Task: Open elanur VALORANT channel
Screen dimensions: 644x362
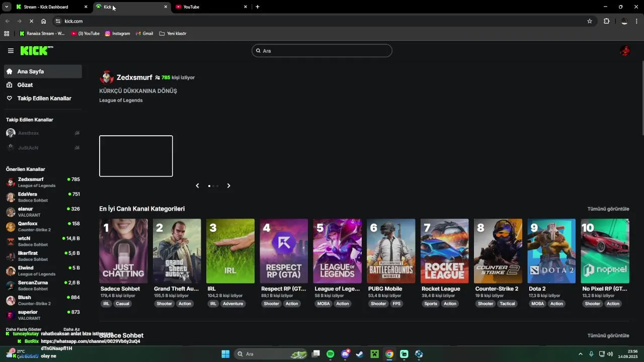Action: (x=43, y=212)
